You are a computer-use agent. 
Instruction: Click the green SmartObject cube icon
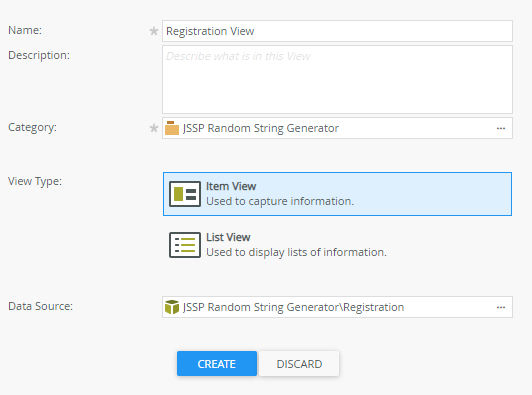pyautogui.click(x=172, y=307)
